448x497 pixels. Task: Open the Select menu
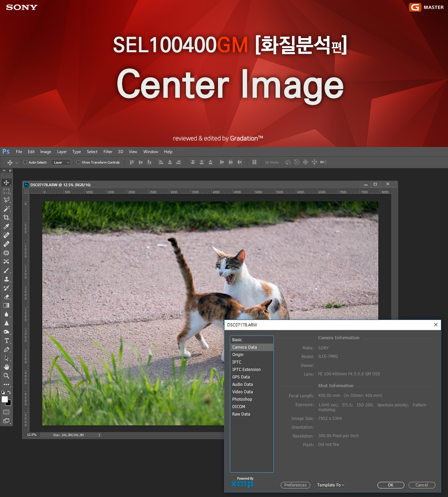point(92,152)
